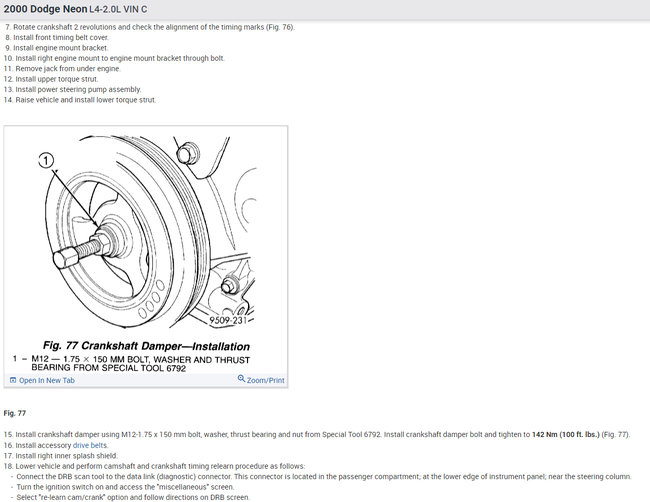Select the 2000 Dodge Neon header title
The width and height of the screenshot is (650, 502).
pyautogui.click(x=45, y=9)
